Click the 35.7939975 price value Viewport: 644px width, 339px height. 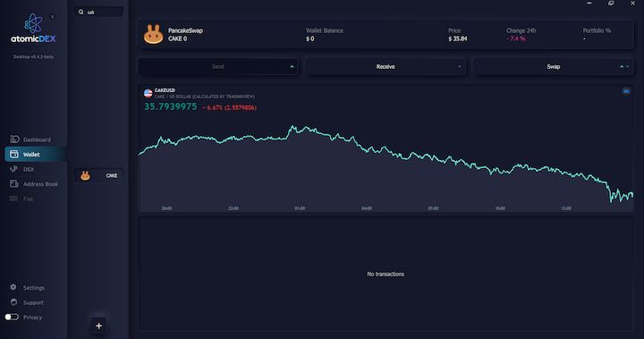(171, 106)
